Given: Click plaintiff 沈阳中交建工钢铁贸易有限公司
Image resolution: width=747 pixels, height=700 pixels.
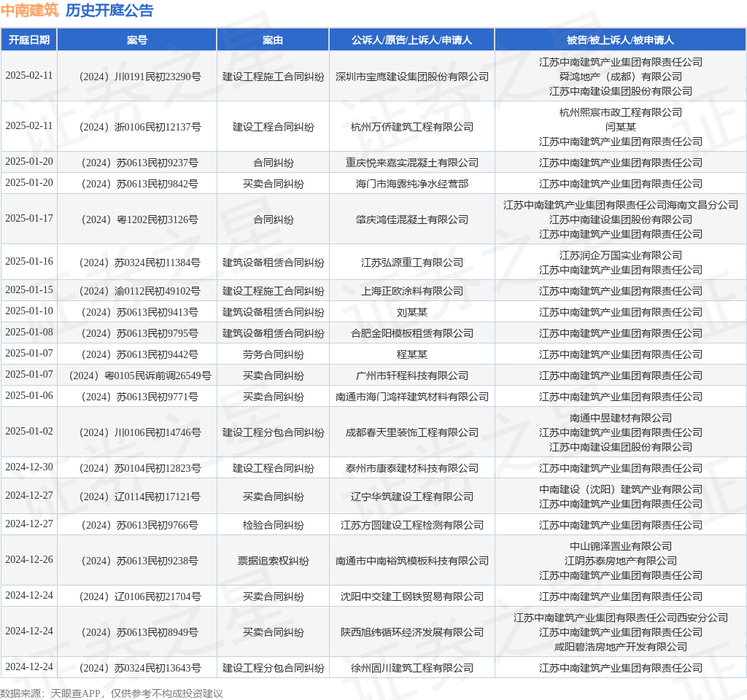Looking at the screenshot, I should [x=412, y=596].
